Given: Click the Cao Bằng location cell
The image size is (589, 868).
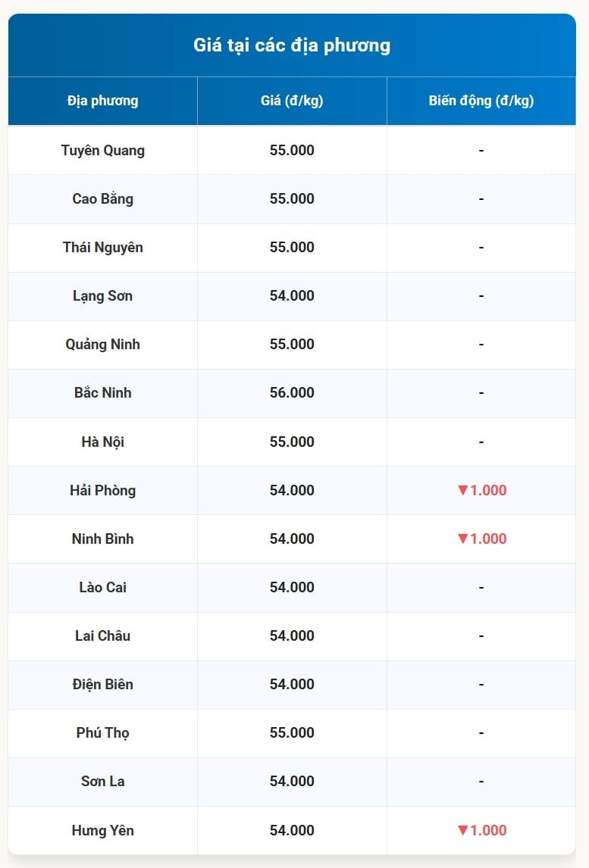Looking at the screenshot, I should (102, 198).
